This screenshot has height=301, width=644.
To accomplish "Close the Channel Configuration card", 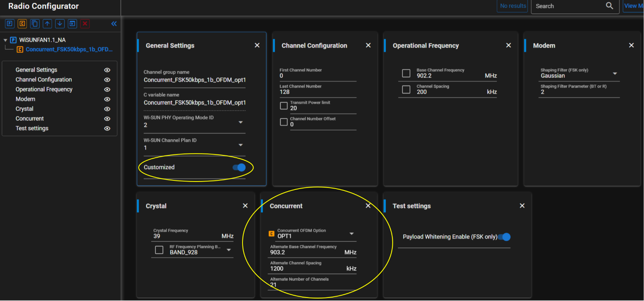I will pyautogui.click(x=368, y=45).
